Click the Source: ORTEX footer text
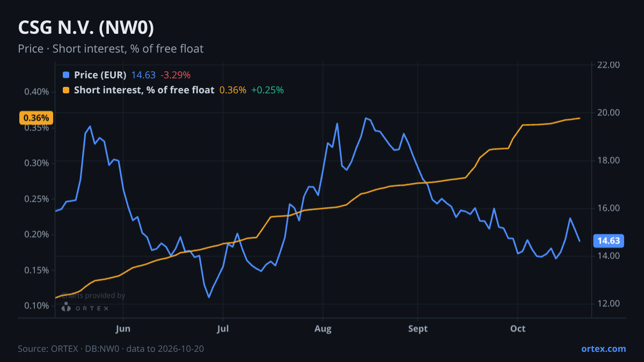This screenshot has width=644, height=362. (111, 349)
